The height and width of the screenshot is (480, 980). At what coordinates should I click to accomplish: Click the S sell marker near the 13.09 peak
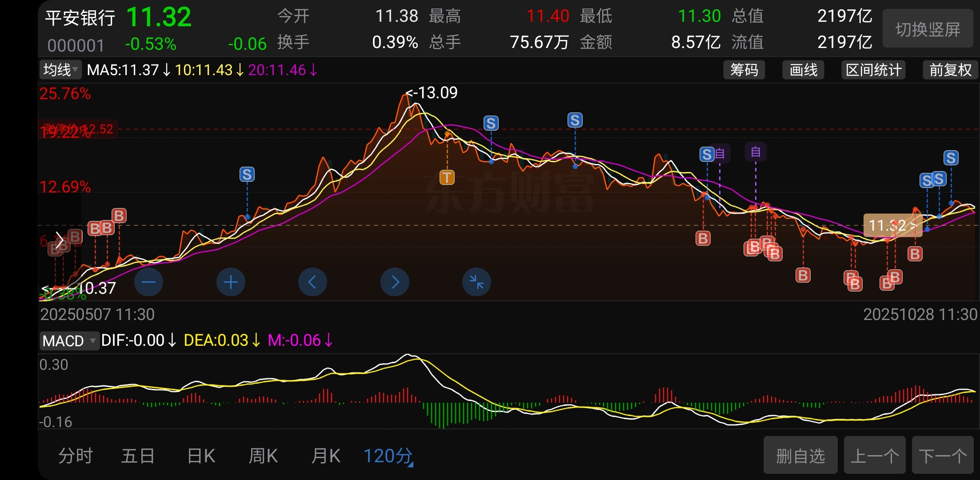pyautogui.click(x=491, y=123)
